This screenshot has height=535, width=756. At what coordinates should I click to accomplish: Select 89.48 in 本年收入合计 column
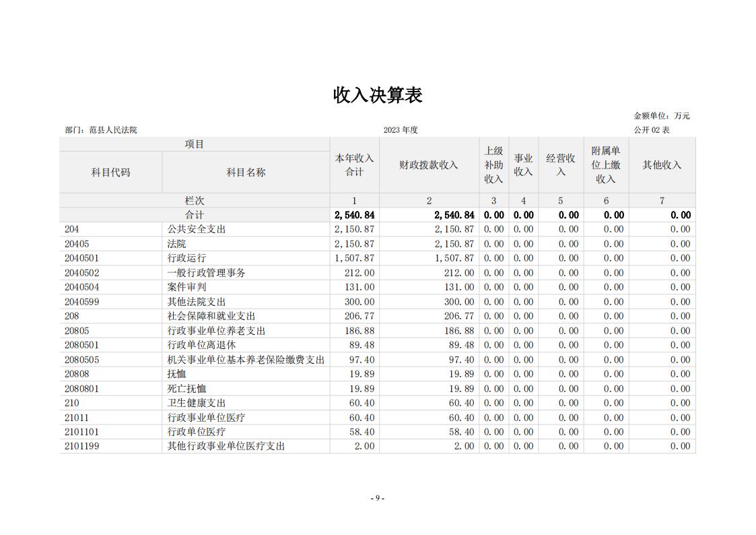[362, 345]
